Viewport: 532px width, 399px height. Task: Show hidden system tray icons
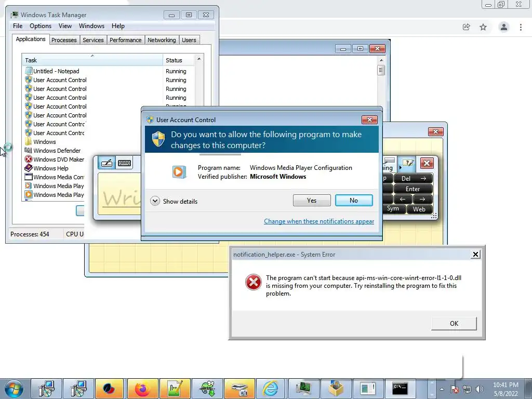(x=442, y=389)
